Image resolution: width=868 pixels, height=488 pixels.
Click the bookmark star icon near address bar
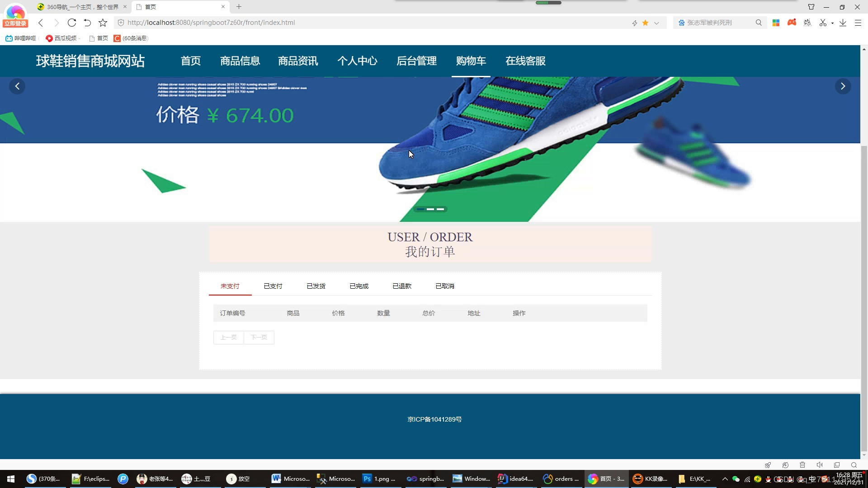[x=103, y=23]
